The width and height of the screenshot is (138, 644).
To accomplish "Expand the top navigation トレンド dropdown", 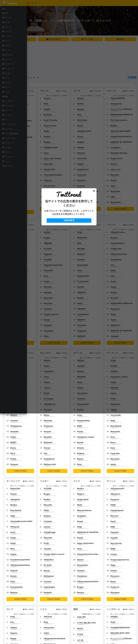I will (x=32, y=3).
